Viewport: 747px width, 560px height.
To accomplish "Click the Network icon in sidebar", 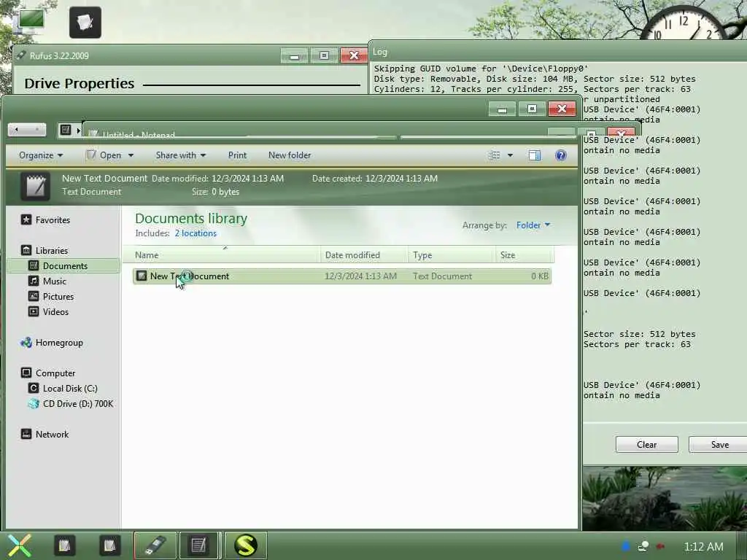I will [26, 434].
